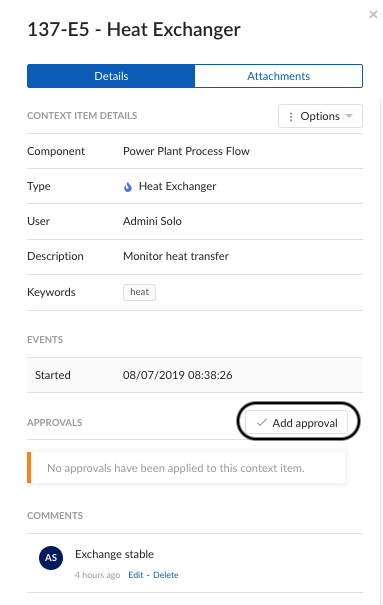Select the Details tab
The height and width of the screenshot is (605, 383).
[x=111, y=76]
